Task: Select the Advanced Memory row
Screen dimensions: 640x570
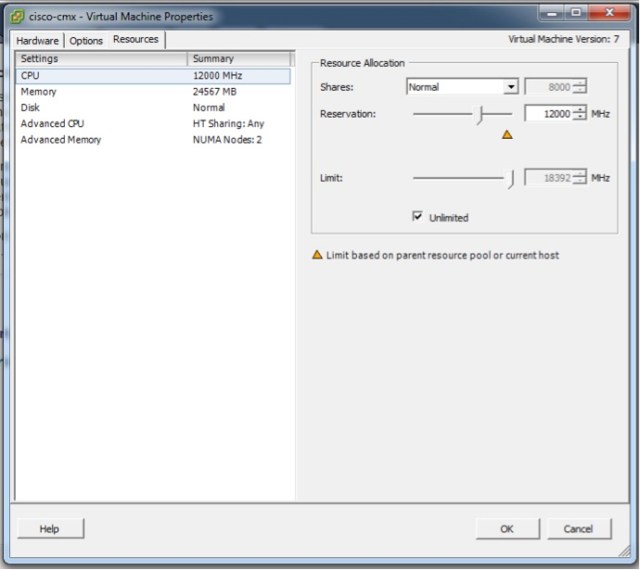Action: pos(61,140)
